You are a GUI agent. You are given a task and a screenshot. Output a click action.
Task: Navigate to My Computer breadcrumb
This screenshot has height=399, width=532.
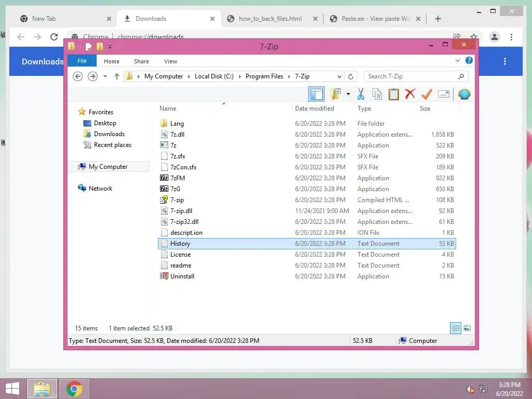(164, 76)
